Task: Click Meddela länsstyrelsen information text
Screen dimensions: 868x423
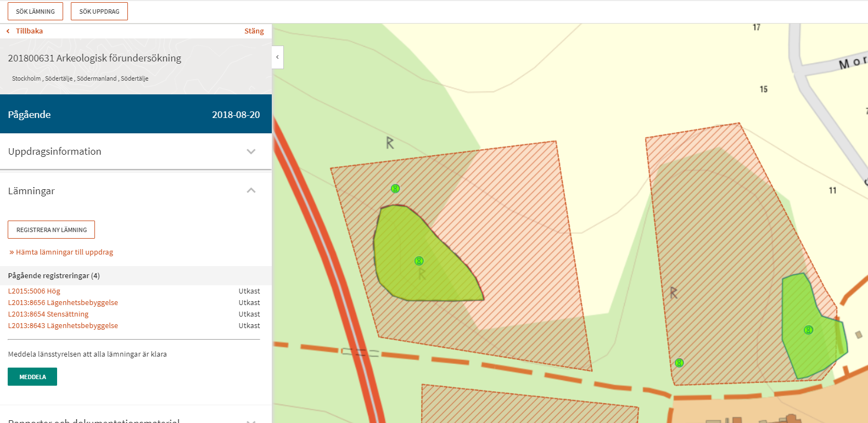Action: (87, 354)
